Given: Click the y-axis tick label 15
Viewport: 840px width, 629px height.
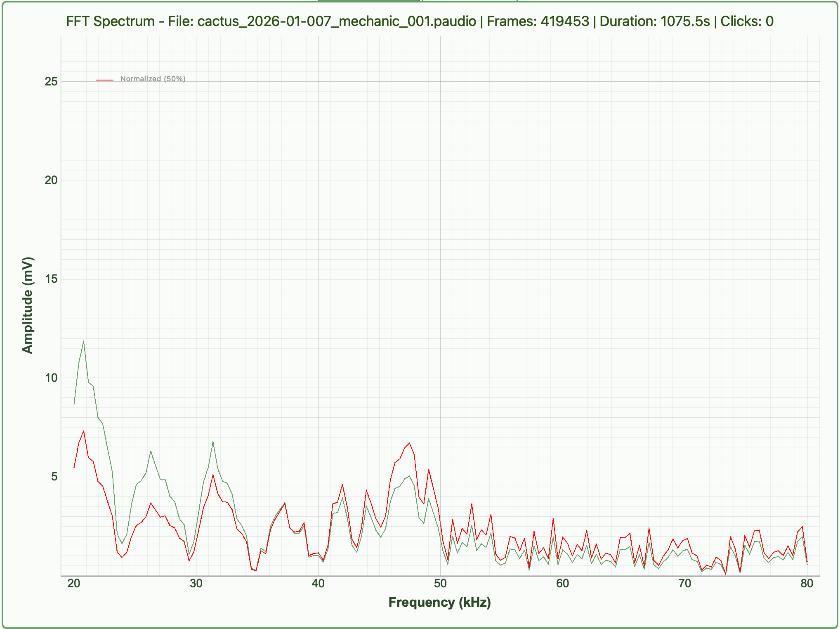Looking at the screenshot, I should [51, 279].
